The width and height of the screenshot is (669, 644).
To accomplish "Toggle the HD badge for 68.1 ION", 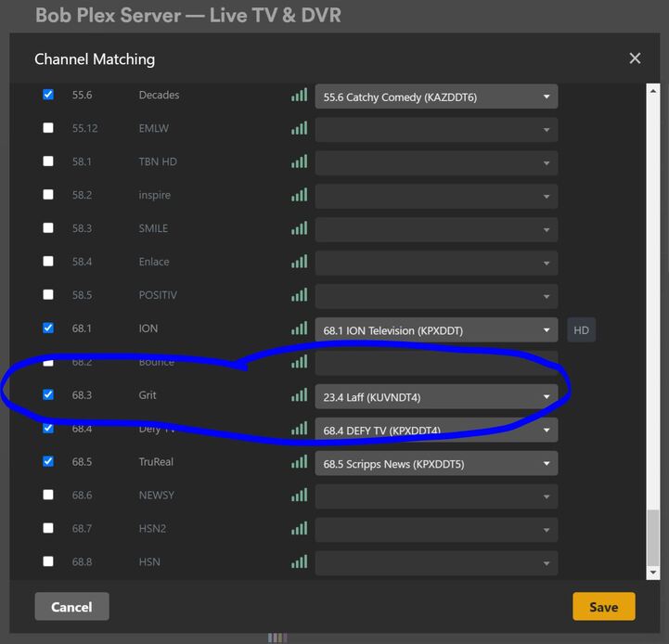I will [x=581, y=330].
